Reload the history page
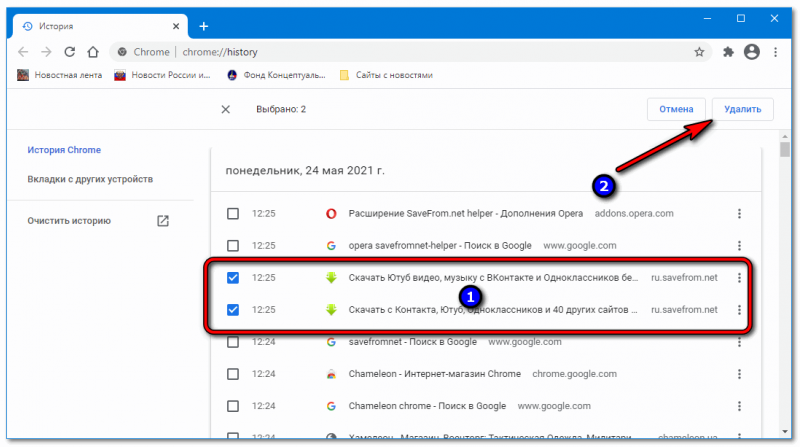The width and height of the screenshot is (800, 447). coord(69,51)
